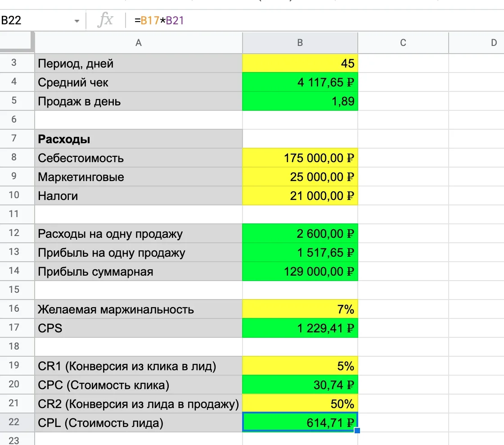Select the bold Расходы heading cell

(138, 139)
